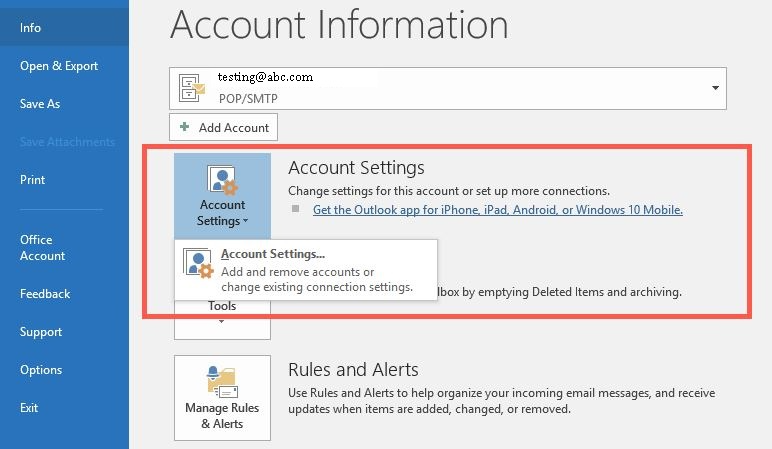This screenshot has height=449, width=772.
Task: Click the Account Information heading
Action: [339, 25]
